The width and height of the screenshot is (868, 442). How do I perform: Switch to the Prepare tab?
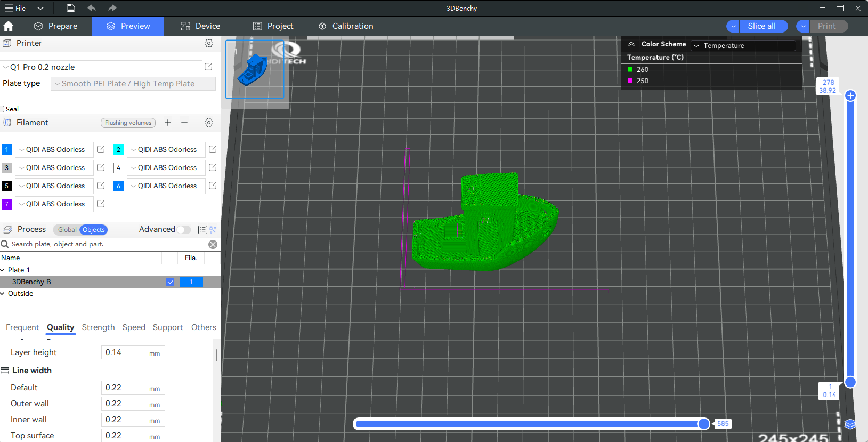(x=55, y=26)
